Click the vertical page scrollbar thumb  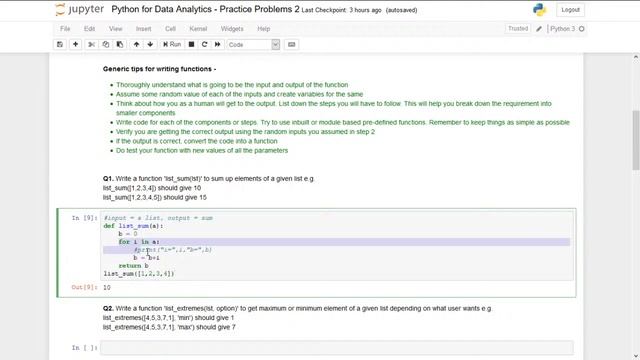click(636, 140)
